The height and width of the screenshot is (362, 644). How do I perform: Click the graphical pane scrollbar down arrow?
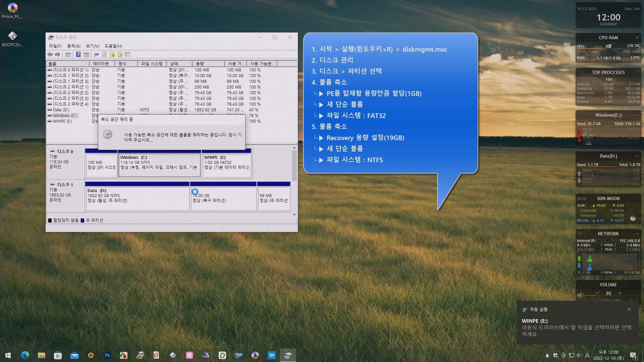294,215
